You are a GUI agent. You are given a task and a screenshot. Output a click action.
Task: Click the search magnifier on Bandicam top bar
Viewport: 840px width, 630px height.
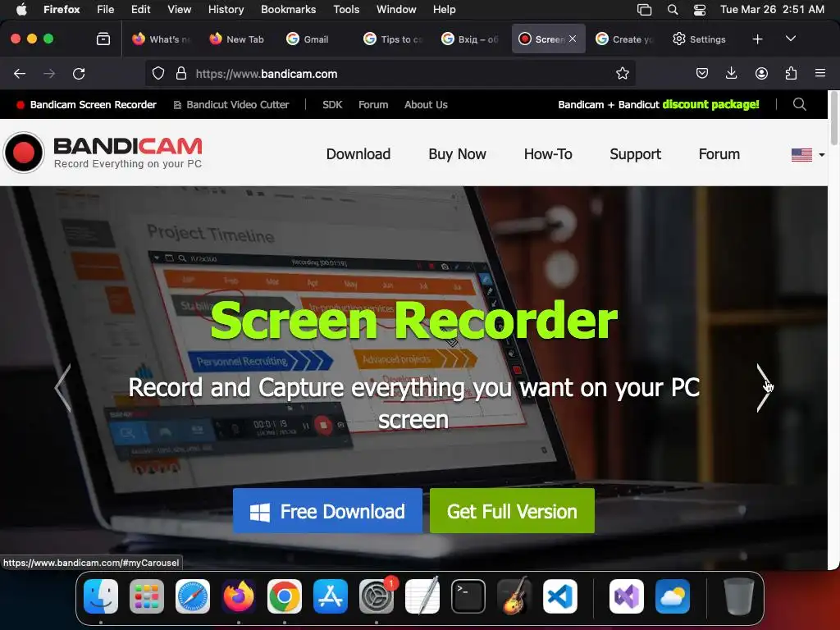[x=799, y=104]
